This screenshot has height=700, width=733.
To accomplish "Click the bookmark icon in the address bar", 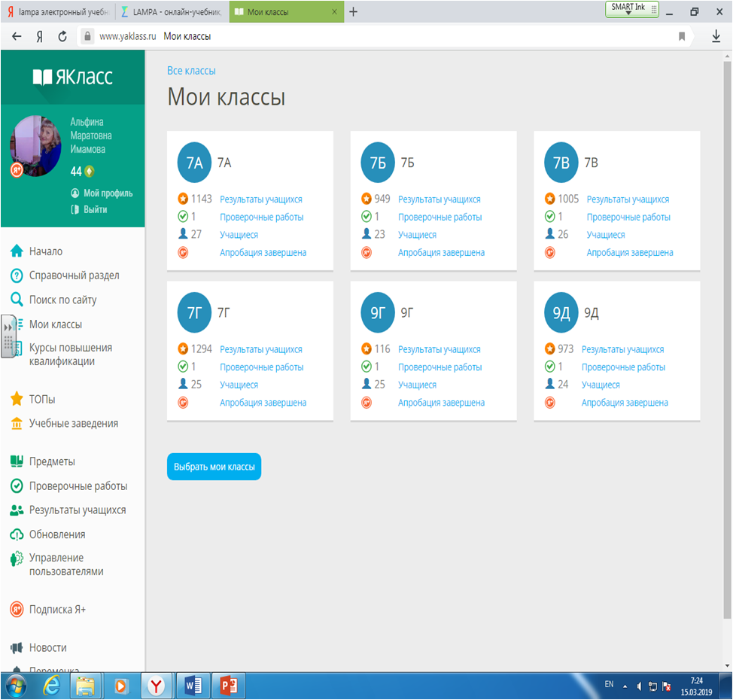I will 682,36.
